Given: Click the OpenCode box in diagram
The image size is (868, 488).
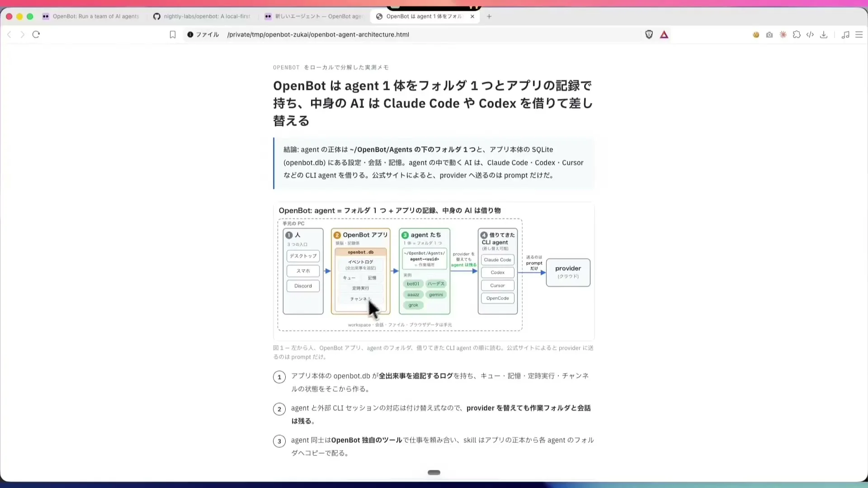Looking at the screenshot, I should tap(497, 298).
